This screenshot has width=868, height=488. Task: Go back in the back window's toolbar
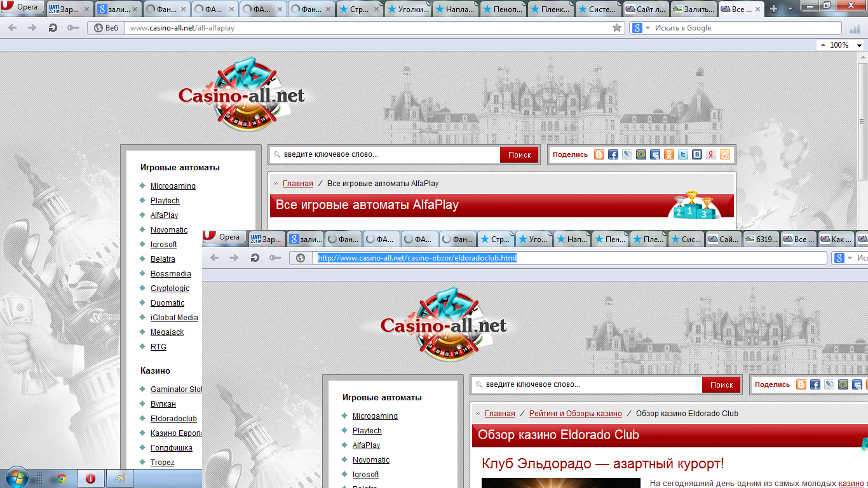[13, 28]
